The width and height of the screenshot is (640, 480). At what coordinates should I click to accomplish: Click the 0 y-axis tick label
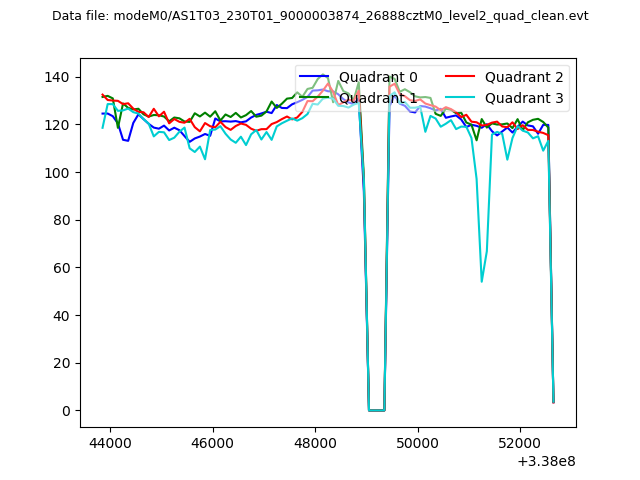pos(69,411)
